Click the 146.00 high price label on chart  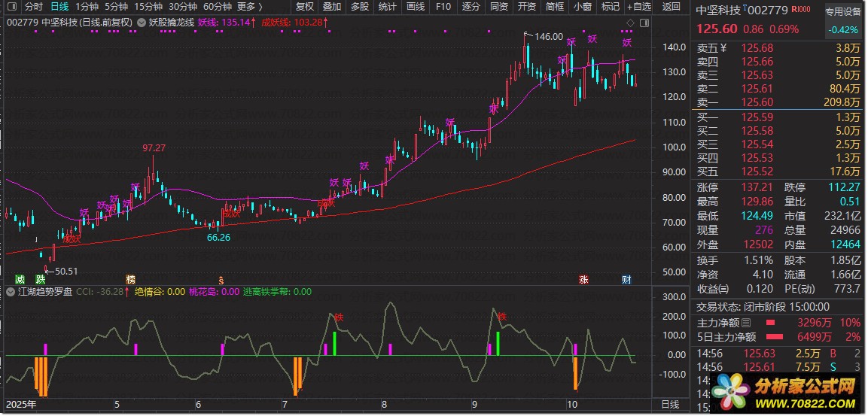(549, 37)
